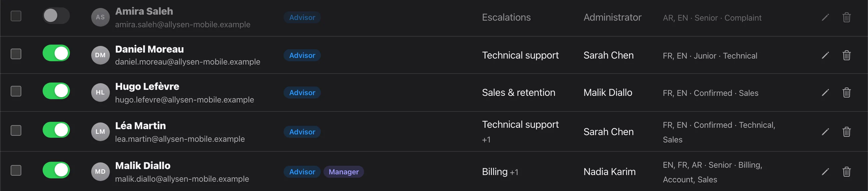Select the Malik Diallo row checkbox
The image size is (868, 191).
[x=16, y=170]
